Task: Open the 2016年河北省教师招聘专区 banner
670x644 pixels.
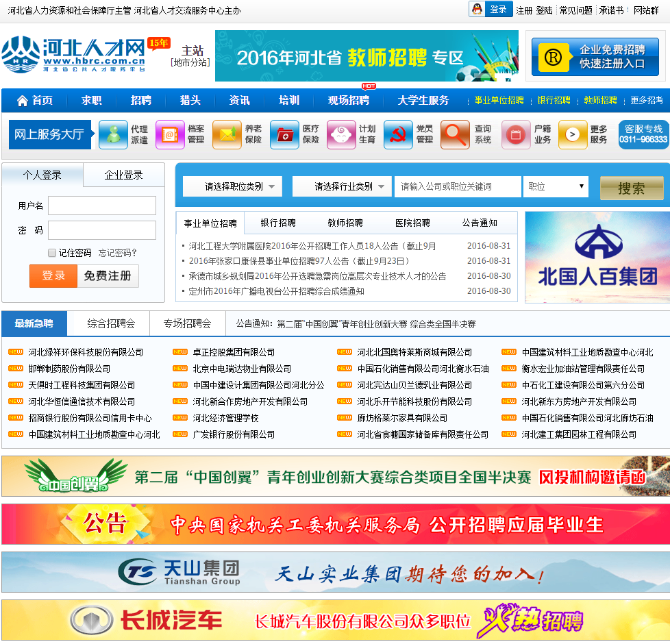Action: point(367,55)
